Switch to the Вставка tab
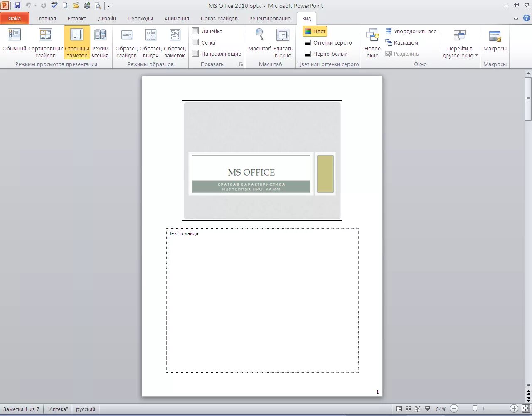The image size is (532, 416). pos(77,18)
